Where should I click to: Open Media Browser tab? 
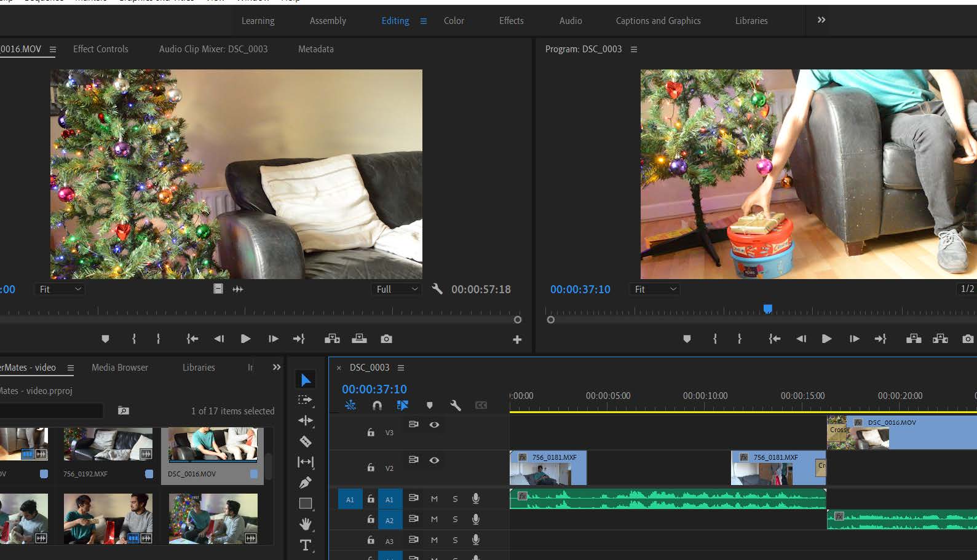click(120, 368)
